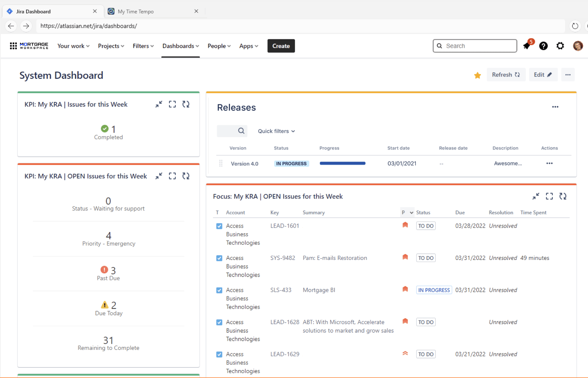Click the yellow favorite star icon
Image resolution: width=588 pixels, height=378 pixels.
[477, 75]
